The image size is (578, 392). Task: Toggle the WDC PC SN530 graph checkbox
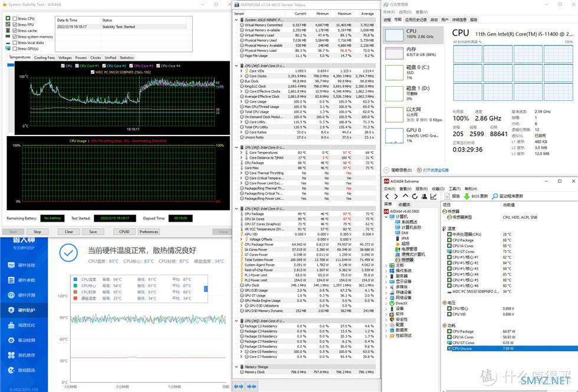(93, 72)
